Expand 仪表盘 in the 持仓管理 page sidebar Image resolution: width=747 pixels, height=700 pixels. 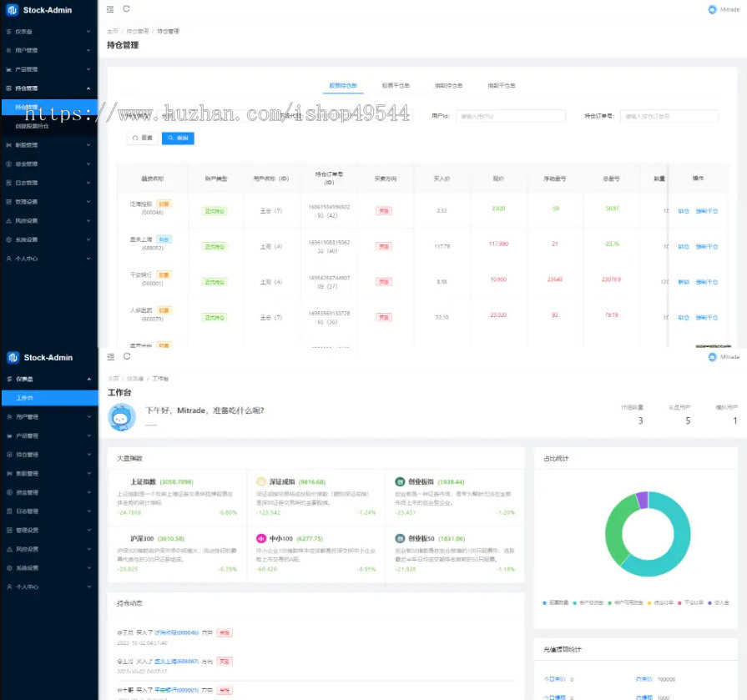coord(88,32)
